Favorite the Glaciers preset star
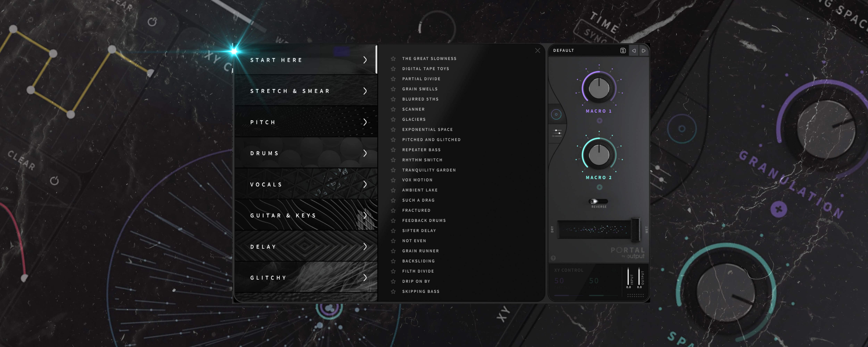The image size is (868, 347). coord(393,119)
